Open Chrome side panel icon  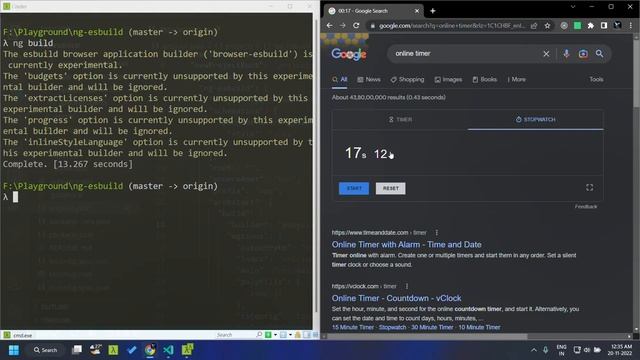click(x=604, y=26)
